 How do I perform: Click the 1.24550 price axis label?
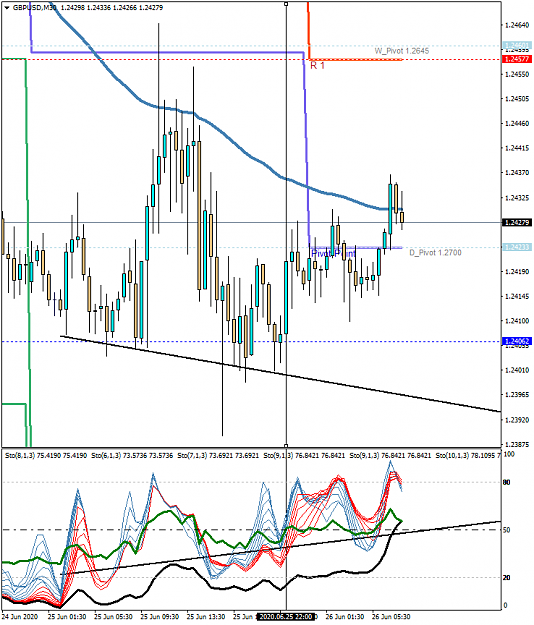[x=517, y=75]
